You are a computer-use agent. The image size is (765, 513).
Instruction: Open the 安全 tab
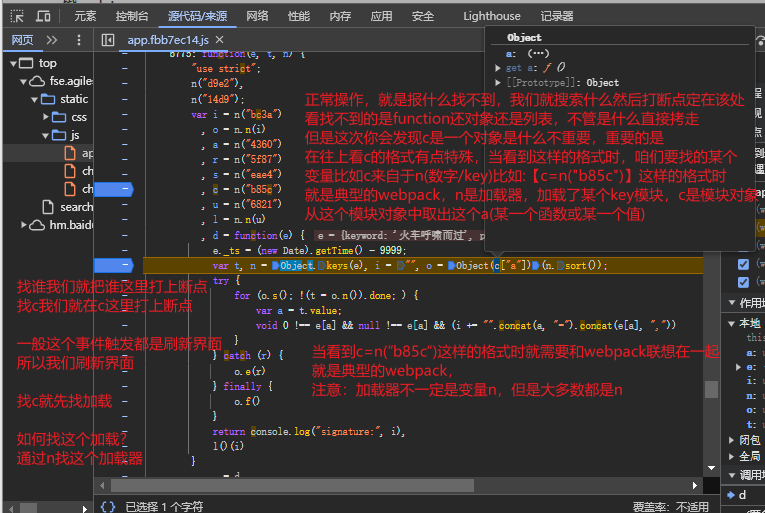click(x=423, y=16)
